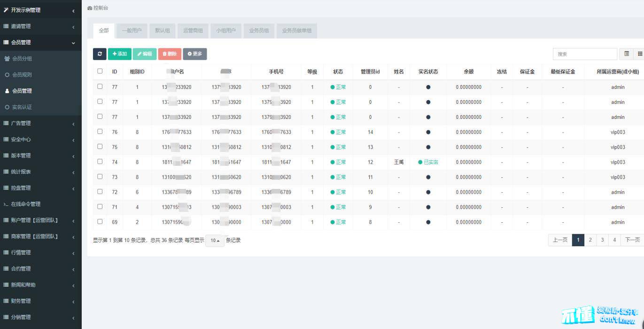644x329 pixels.
Task: Click the 搜索 search input field
Action: (585, 54)
